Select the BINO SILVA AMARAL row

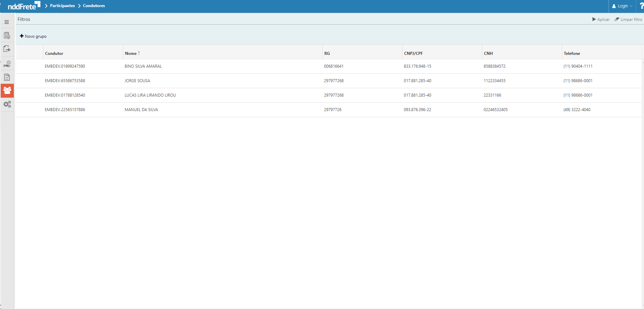[x=143, y=66]
